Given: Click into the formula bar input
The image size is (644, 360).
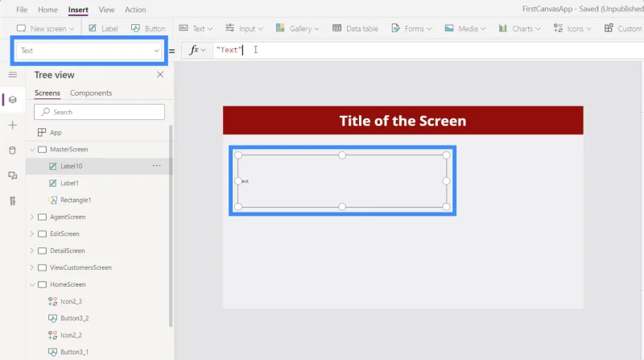Looking at the screenshot, I should (427, 50).
